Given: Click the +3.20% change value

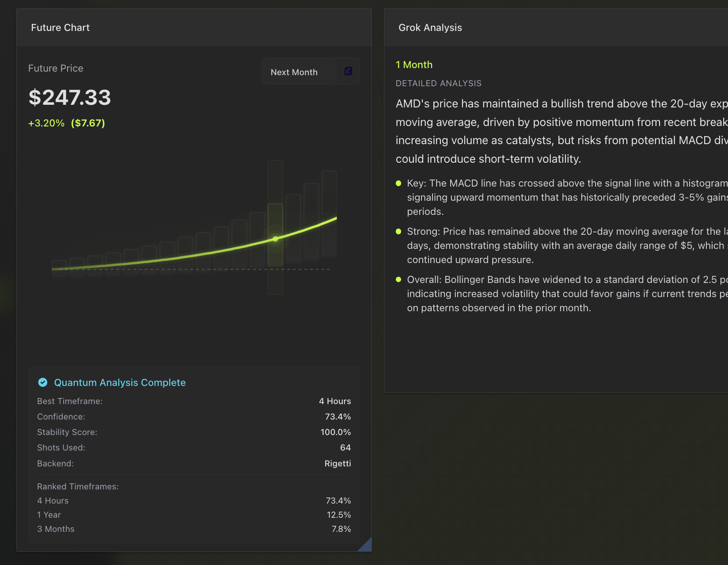Looking at the screenshot, I should (x=46, y=123).
